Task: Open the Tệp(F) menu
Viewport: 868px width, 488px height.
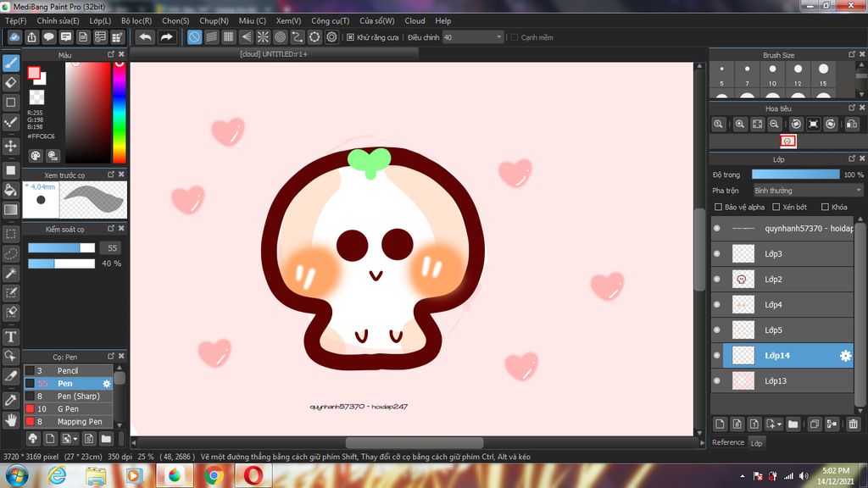Action: click(15, 20)
